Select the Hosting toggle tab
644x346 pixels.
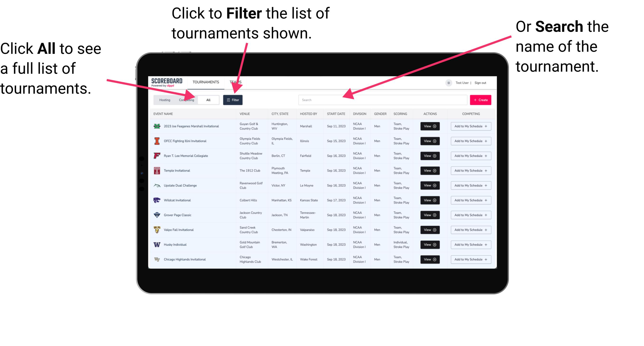(164, 100)
